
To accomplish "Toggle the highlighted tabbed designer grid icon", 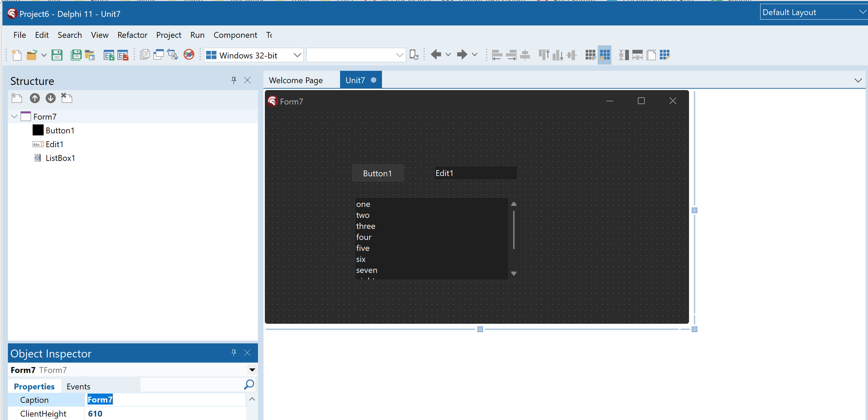I will click(x=605, y=55).
